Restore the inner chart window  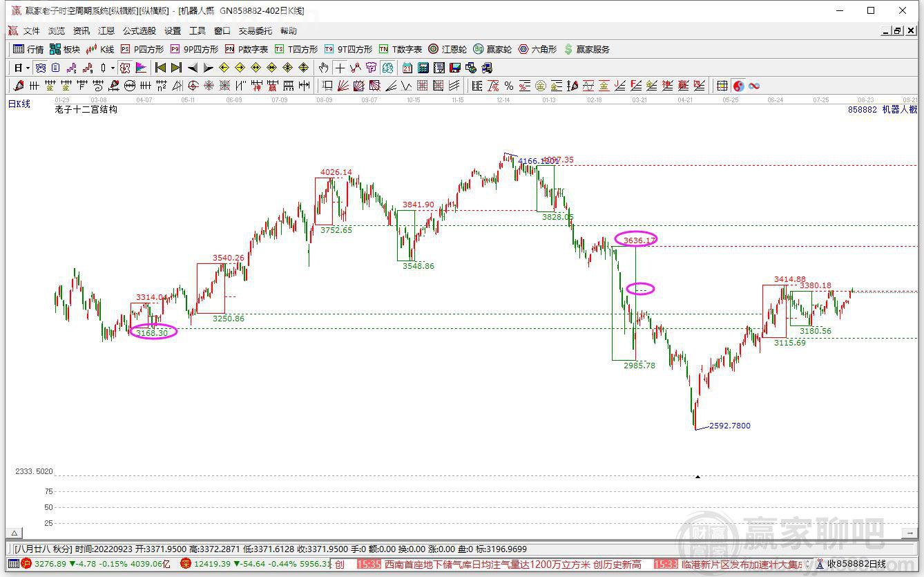point(898,31)
